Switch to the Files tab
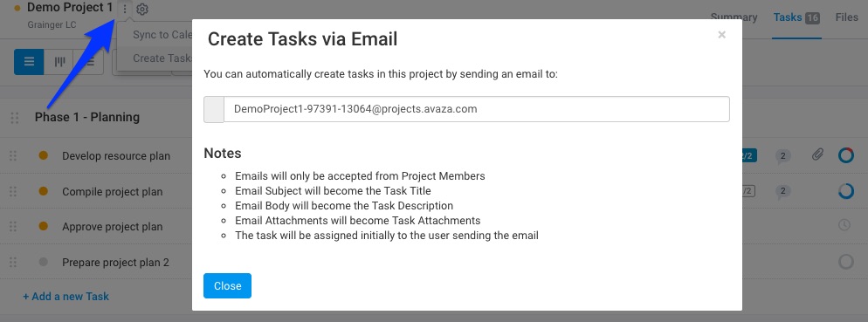 (x=846, y=17)
